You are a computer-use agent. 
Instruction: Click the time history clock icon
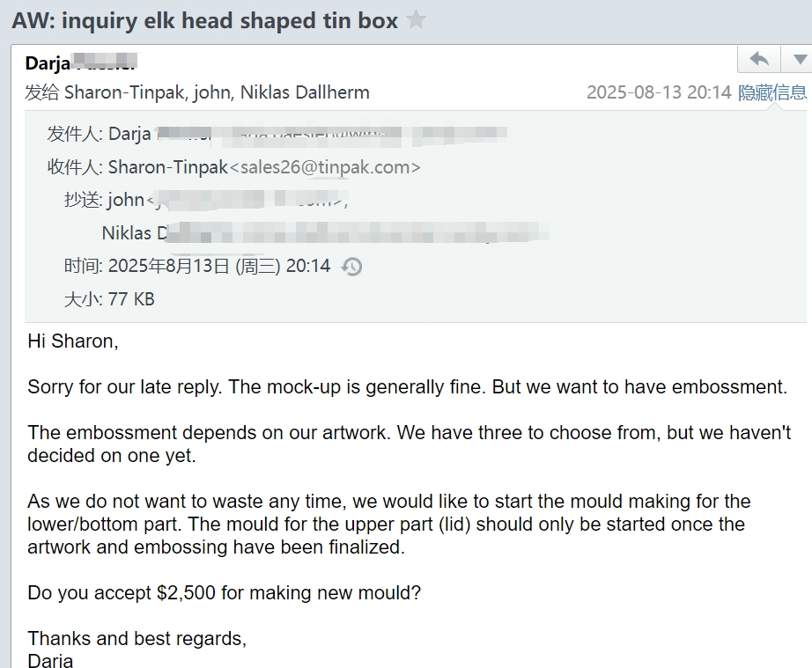tap(351, 267)
